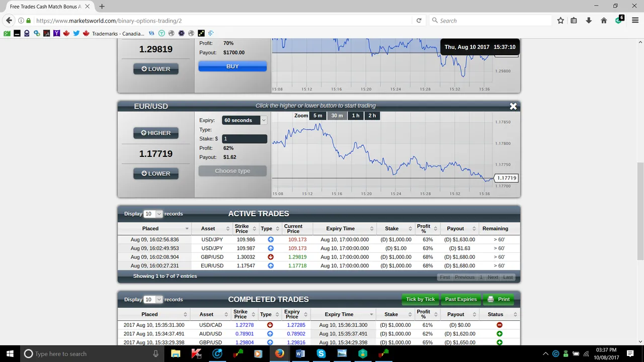The height and width of the screenshot is (362, 644).
Task: Set chart zoom to 2 h
Action: pos(372,116)
